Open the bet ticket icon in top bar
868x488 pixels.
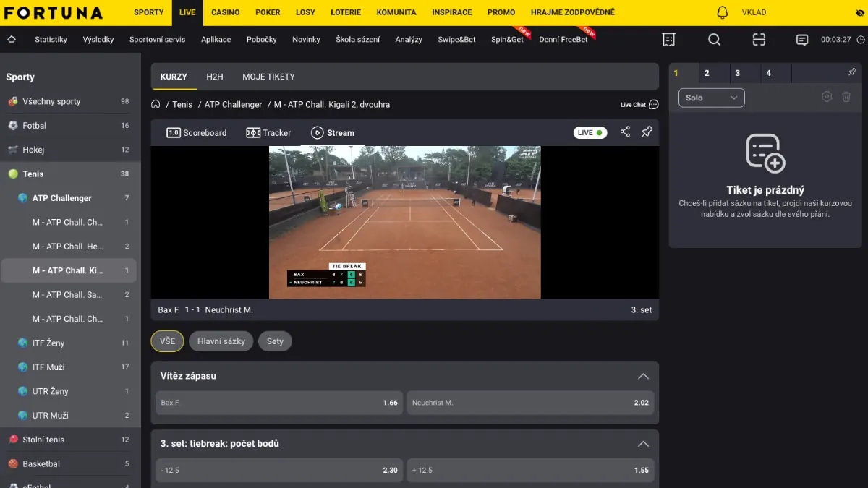668,40
